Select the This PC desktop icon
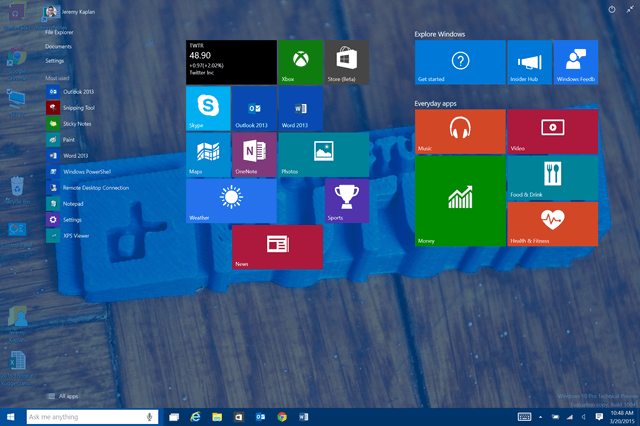The width and height of the screenshot is (640, 426). coord(17,103)
